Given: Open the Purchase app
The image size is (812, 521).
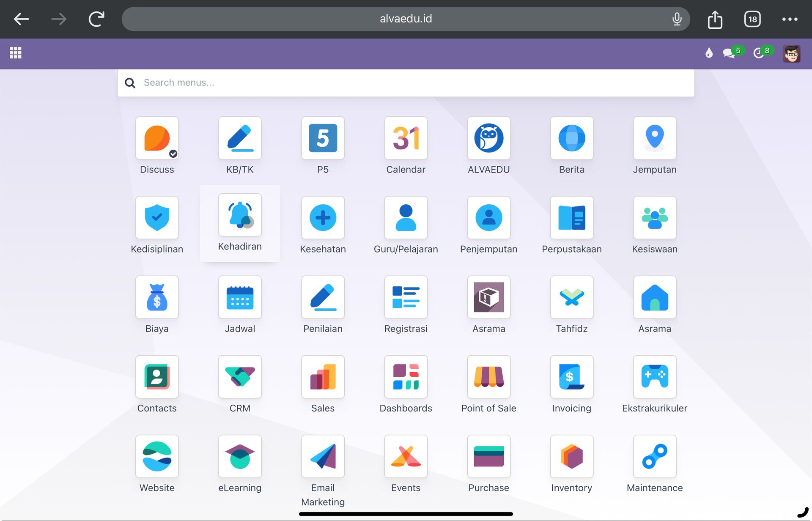Looking at the screenshot, I should coord(488,456).
